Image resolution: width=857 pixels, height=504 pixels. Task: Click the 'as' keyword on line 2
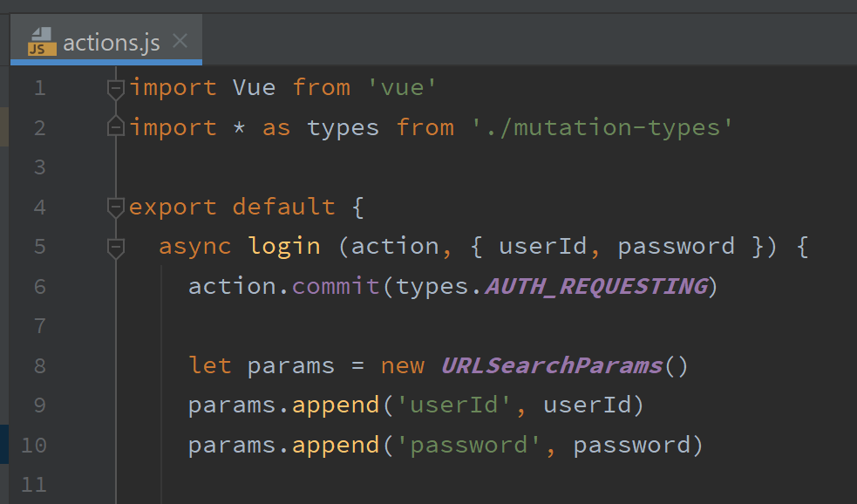tap(276, 128)
